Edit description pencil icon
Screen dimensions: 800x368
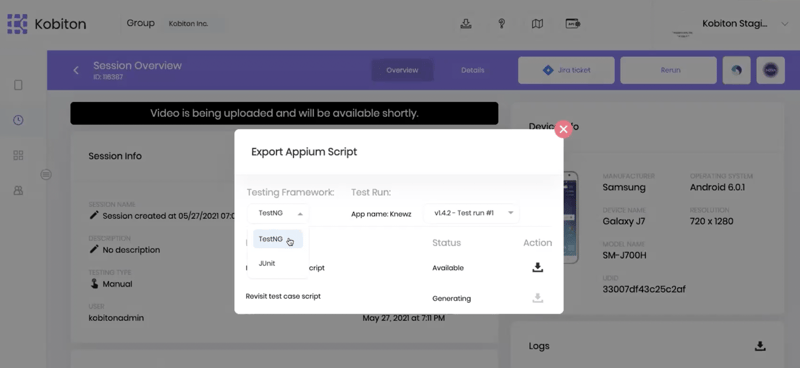click(93, 249)
